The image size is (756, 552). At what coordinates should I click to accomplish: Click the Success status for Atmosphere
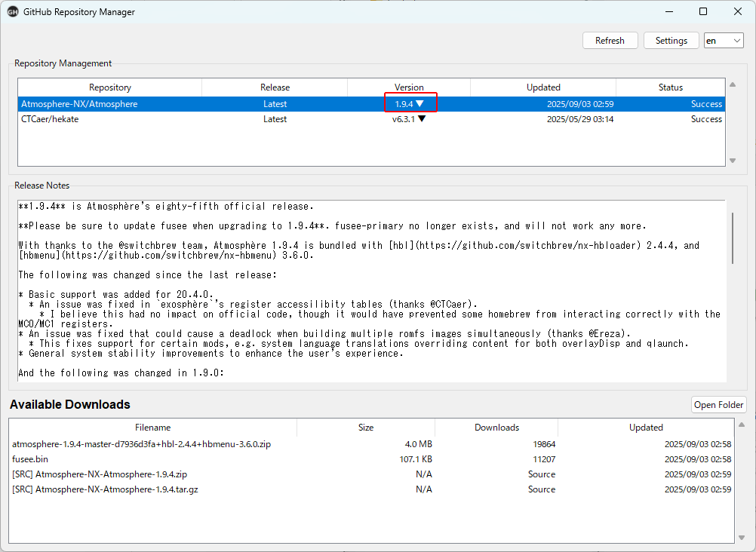pos(706,104)
